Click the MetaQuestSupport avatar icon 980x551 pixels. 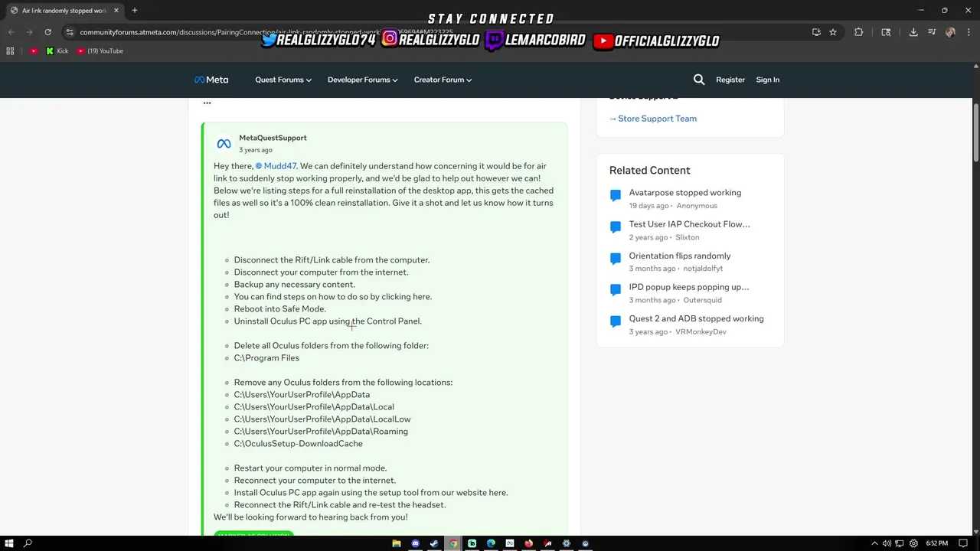click(x=224, y=144)
